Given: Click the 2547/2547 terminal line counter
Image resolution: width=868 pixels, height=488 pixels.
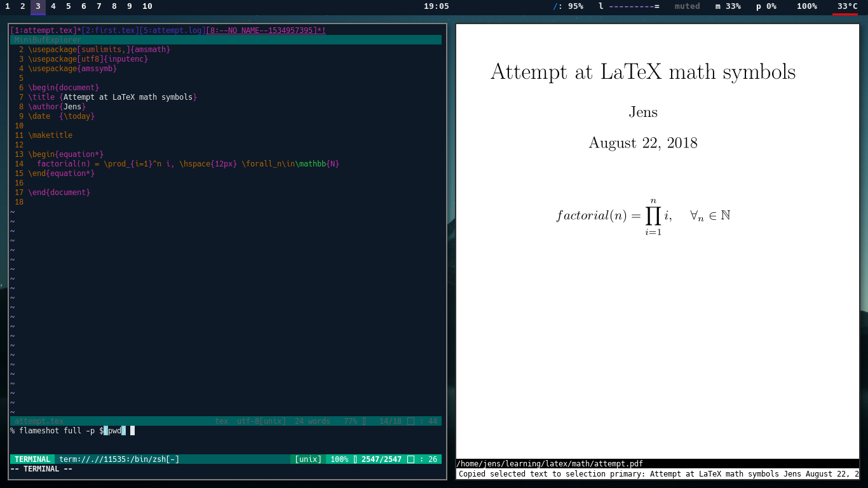Looking at the screenshot, I should (x=381, y=459).
